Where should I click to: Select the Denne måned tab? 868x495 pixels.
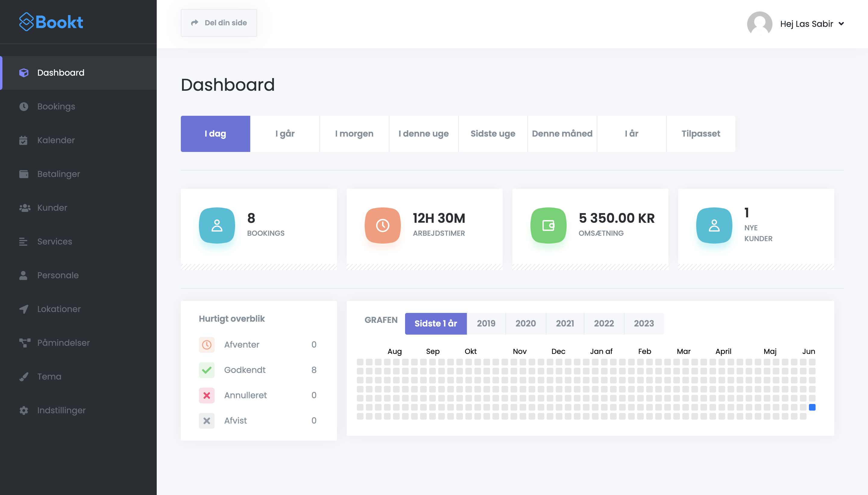562,134
